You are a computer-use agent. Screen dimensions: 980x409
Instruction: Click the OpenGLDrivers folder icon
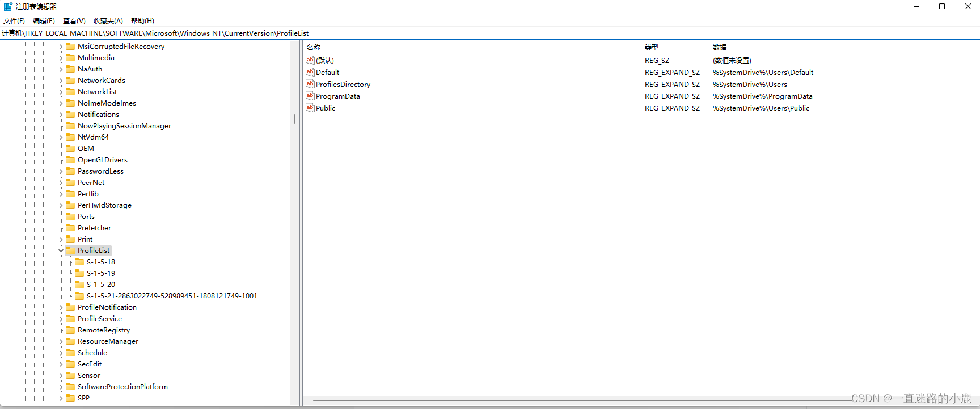click(70, 159)
